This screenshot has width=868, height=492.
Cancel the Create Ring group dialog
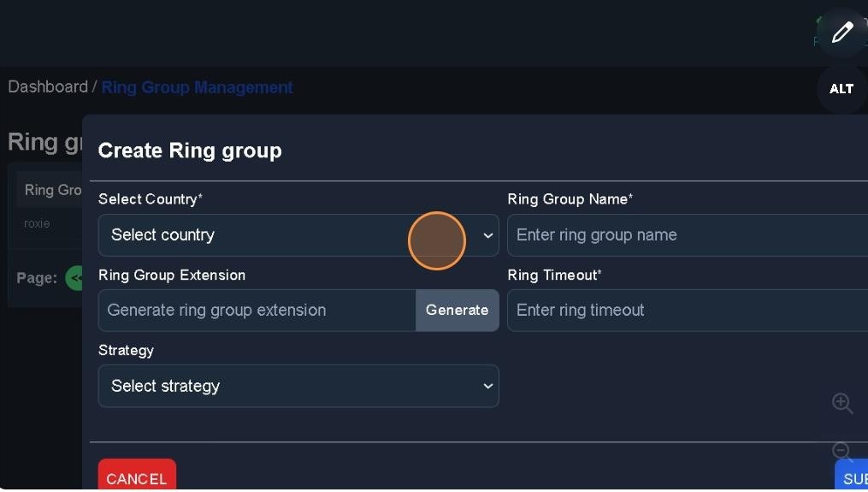(137, 478)
